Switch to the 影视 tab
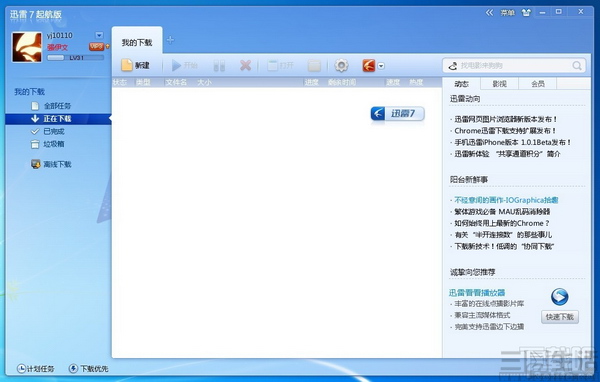600x382 pixels. point(499,83)
